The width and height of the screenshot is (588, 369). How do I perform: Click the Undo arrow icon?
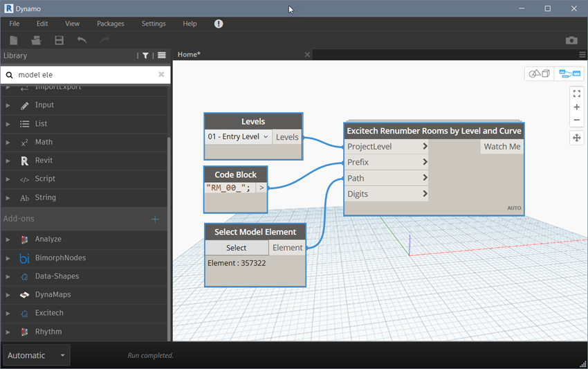pyautogui.click(x=82, y=39)
